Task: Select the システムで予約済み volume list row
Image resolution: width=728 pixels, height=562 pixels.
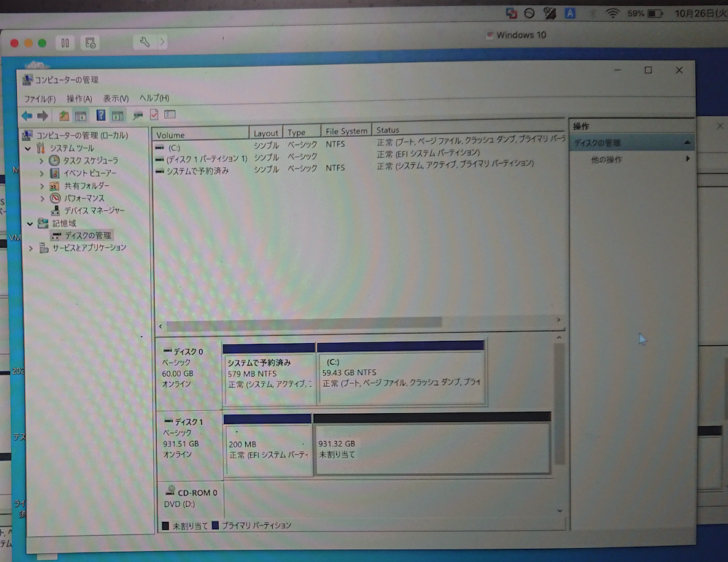Action: [360, 169]
